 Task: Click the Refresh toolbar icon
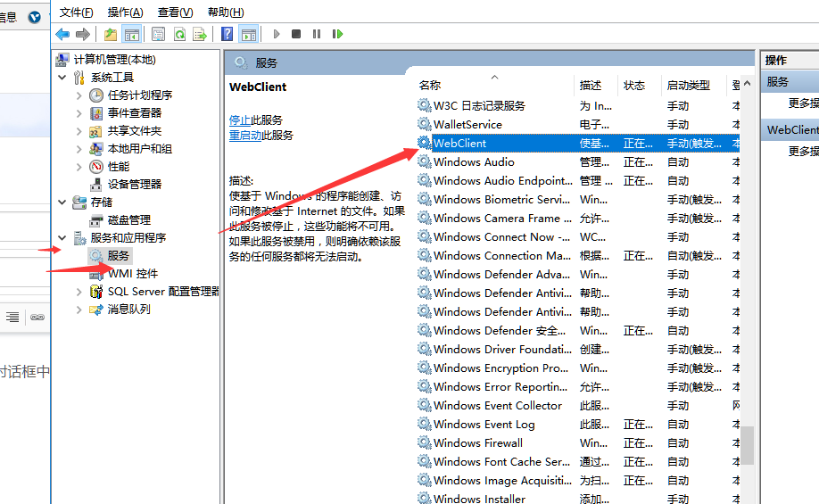(x=179, y=34)
